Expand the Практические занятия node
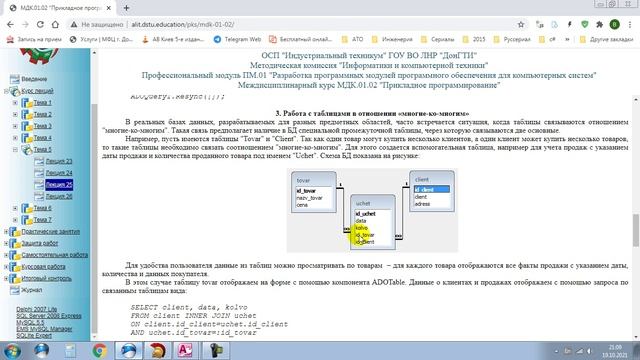Screen dimensions: 640x360 click(6, 231)
